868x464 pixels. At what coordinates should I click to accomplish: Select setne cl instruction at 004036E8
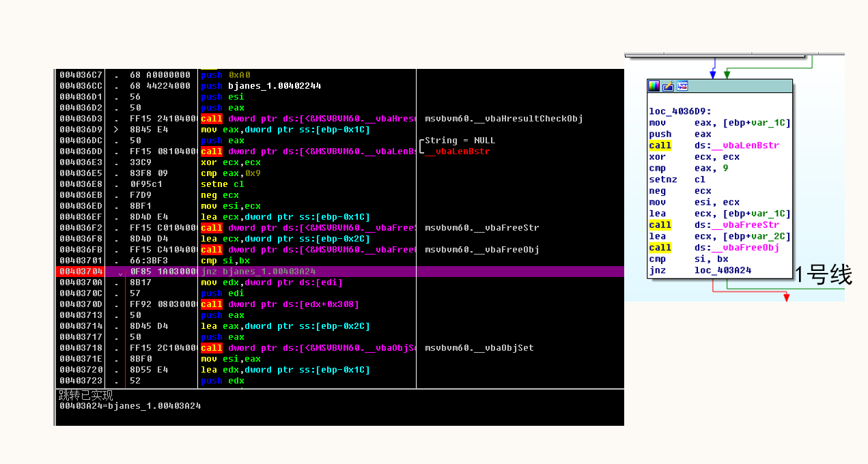(x=223, y=184)
